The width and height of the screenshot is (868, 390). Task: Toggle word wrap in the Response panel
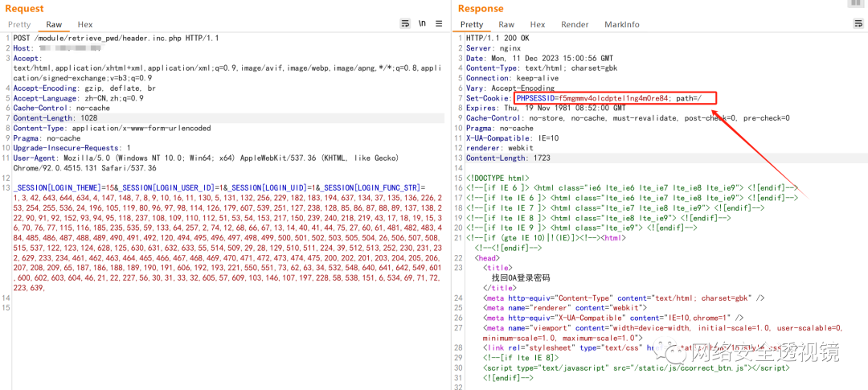[857, 24]
